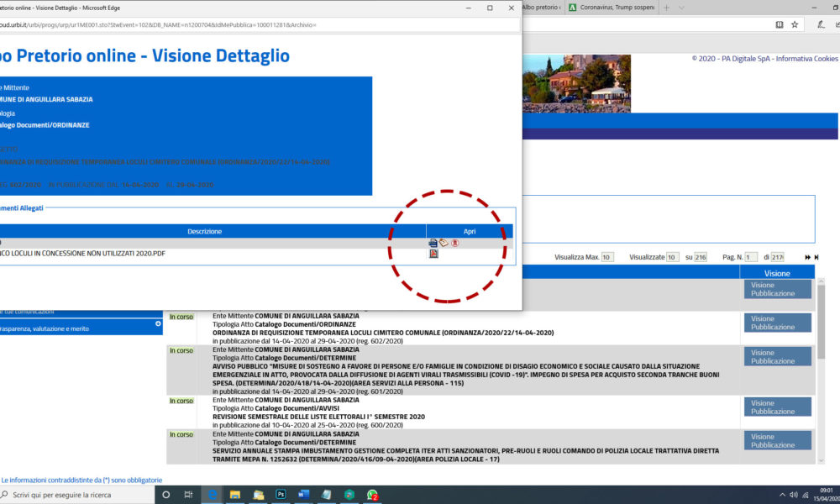
Task: Click the Descrizione column header
Action: (205, 231)
